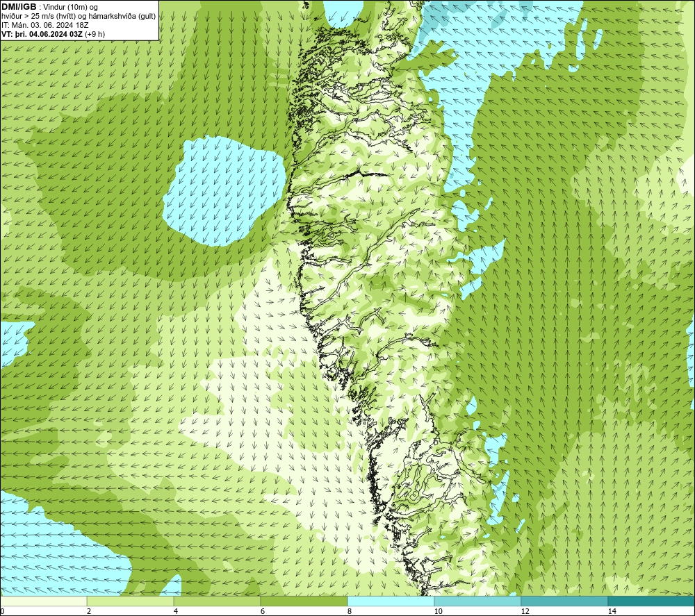
Task: Click the scale label 10
Action: coord(439,612)
